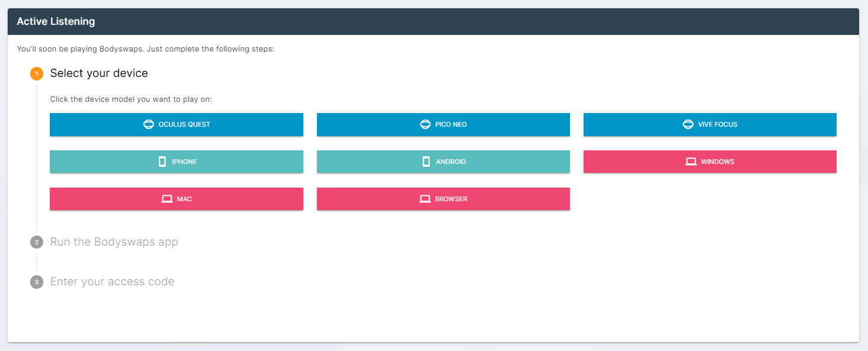Open the Enter your access code step

click(x=112, y=281)
